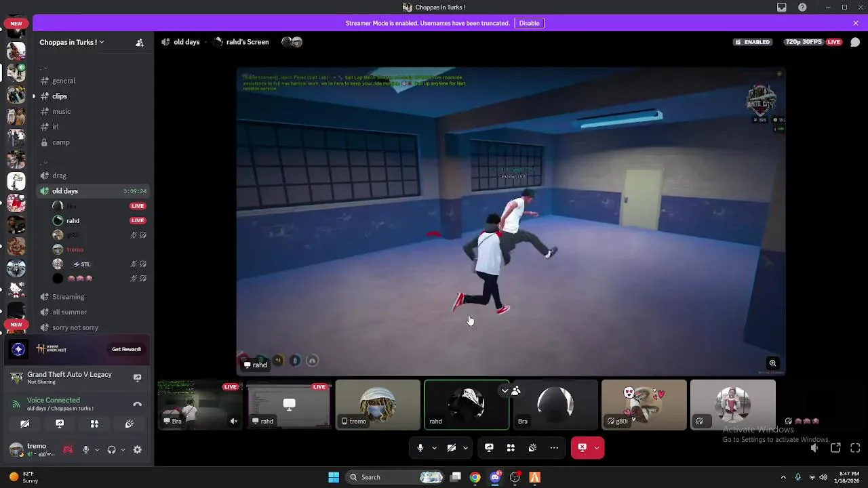Select rahd's live stream thumbnail

pyautogui.click(x=289, y=405)
